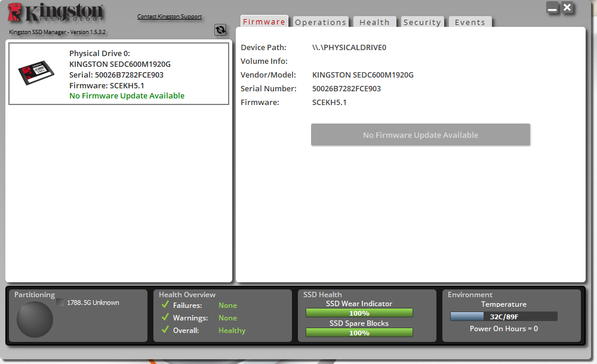Click the Overall green checkmark icon

pyautogui.click(x=165, y=330)
